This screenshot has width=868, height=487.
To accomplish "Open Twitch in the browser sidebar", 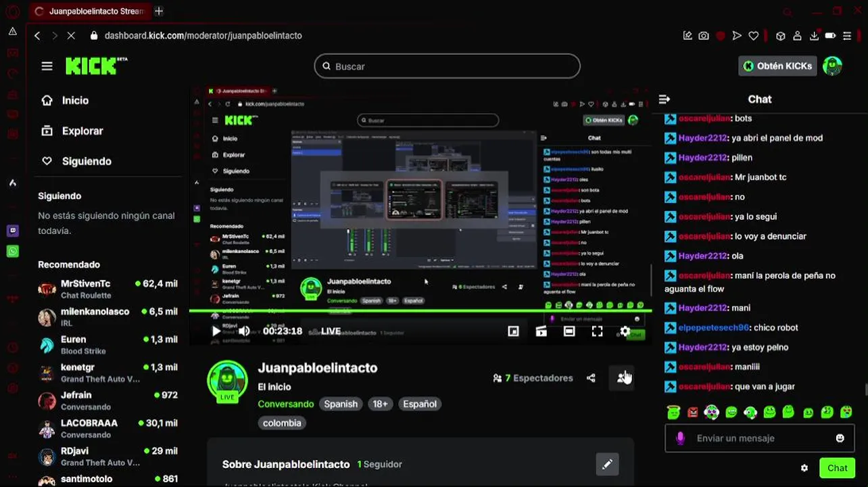I will [x=13, y=231].
